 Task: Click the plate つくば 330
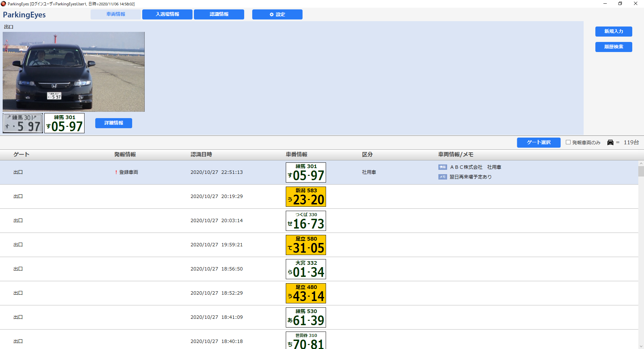coord(306,221)
